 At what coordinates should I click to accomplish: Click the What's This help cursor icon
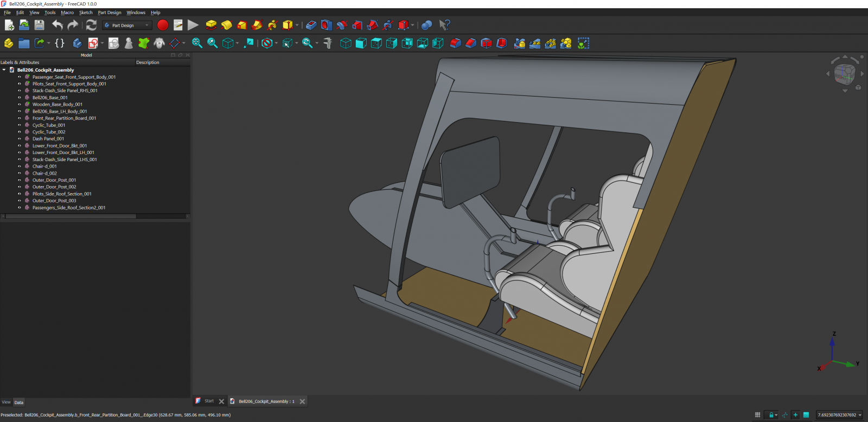[444, 25]
